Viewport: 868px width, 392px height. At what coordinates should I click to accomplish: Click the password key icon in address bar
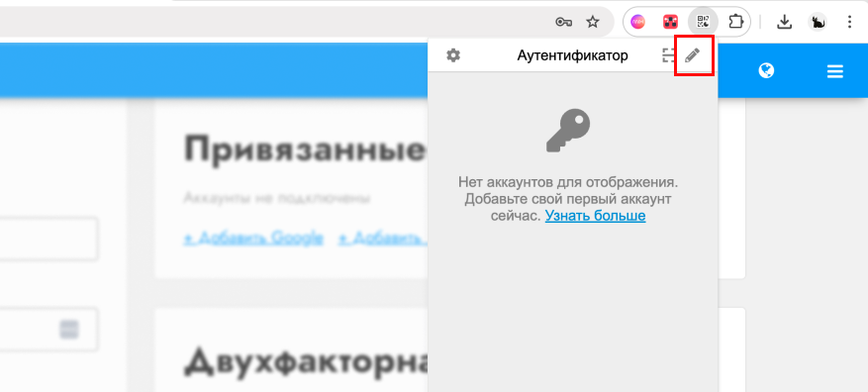click(563, 22)
